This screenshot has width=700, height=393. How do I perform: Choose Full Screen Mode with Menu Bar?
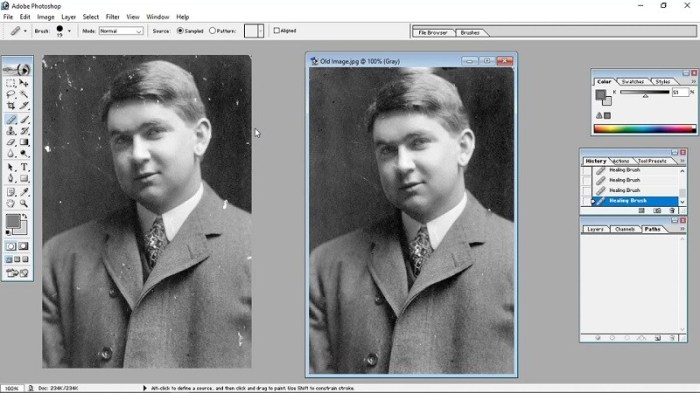click(x=17, y=259)
